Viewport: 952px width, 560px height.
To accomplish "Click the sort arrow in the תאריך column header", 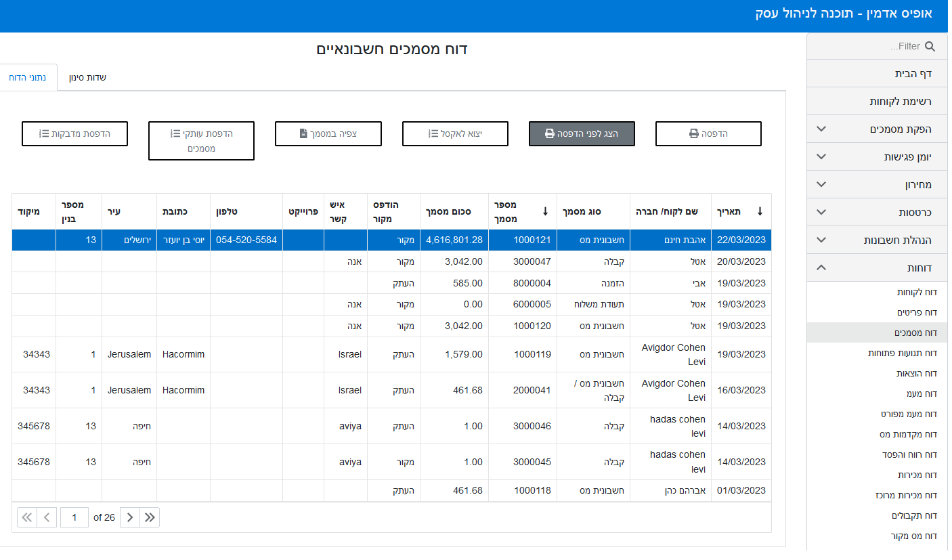I will [760, 211].
